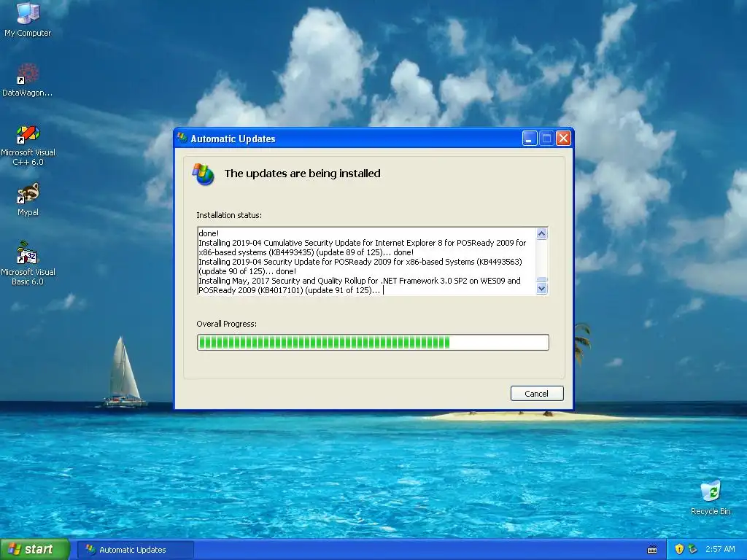Click the status scrollbar thumb

pyautogui.click(x=542, y=280)
